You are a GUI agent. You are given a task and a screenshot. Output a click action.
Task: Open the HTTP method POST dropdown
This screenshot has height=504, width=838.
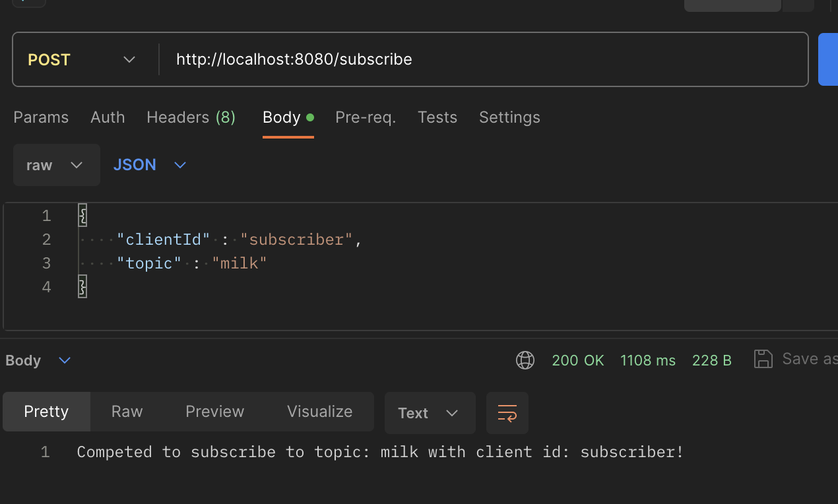point(82,59)
